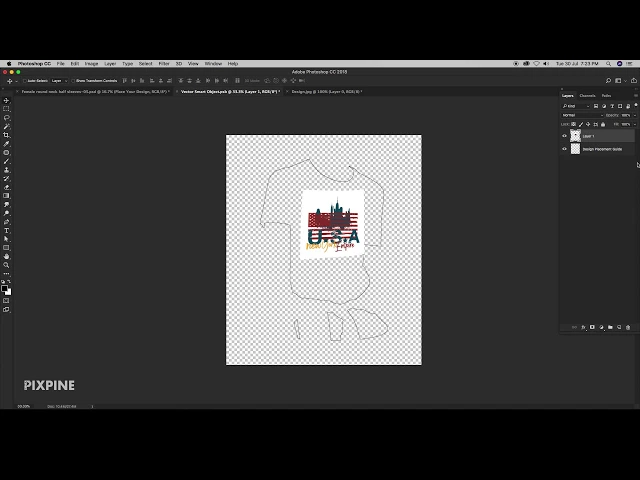Select the Lasso tool
The image size is (640, 480).
pos(6,118)
